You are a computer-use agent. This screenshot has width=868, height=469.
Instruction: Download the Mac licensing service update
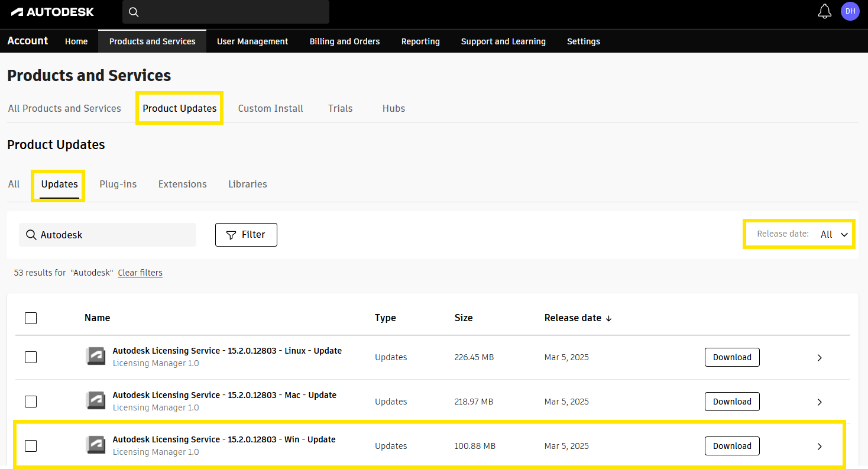(732, 402)
